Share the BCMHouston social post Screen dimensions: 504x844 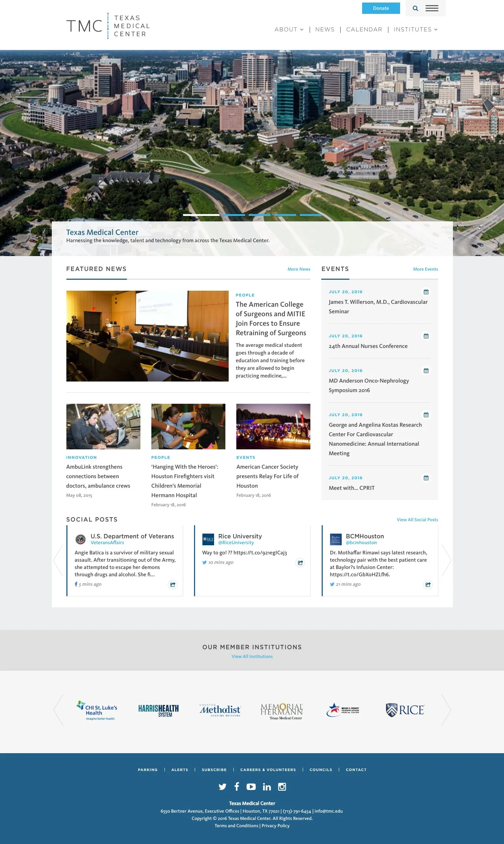point(428,585)
